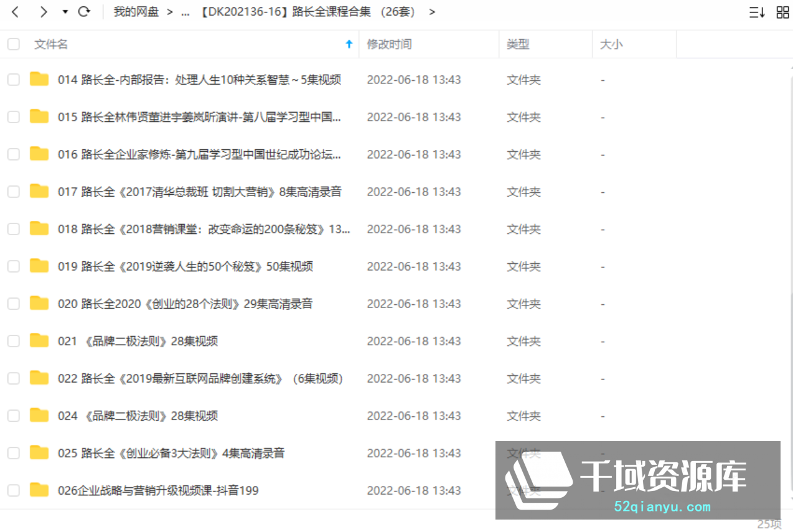Image resolution: width=793 pixels, height=532 pixels.
Task: Select '019 路长全《2019逆袭人生的50个秘笈》' name
Action: coord(185,266)
